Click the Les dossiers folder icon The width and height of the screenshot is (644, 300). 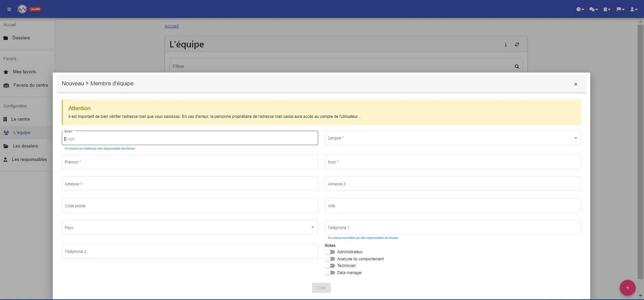click(6, 146)
